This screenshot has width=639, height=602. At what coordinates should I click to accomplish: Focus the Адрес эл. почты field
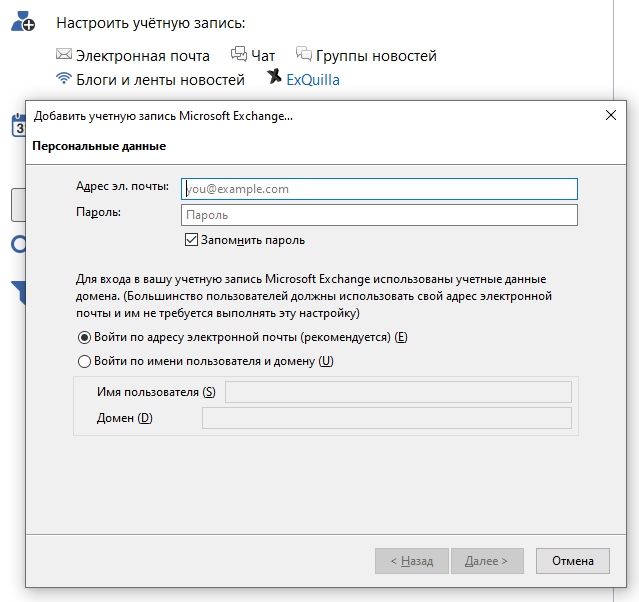pos(379,189)
